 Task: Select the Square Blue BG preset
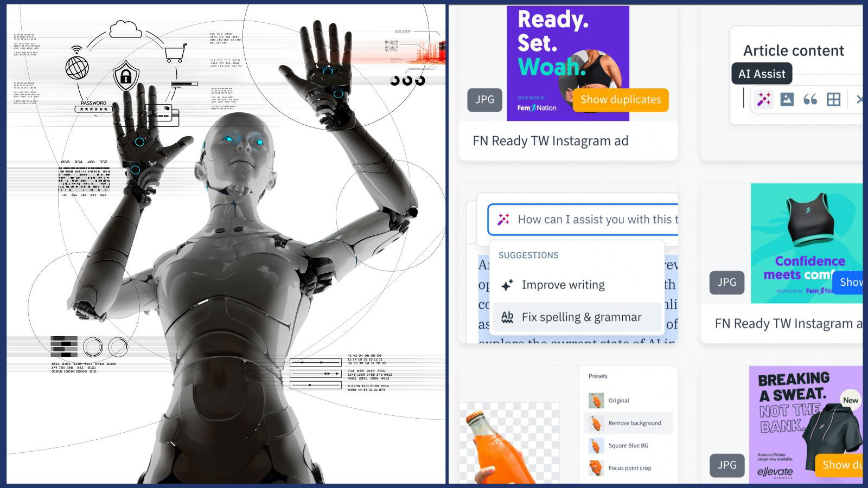coord(628,445)
